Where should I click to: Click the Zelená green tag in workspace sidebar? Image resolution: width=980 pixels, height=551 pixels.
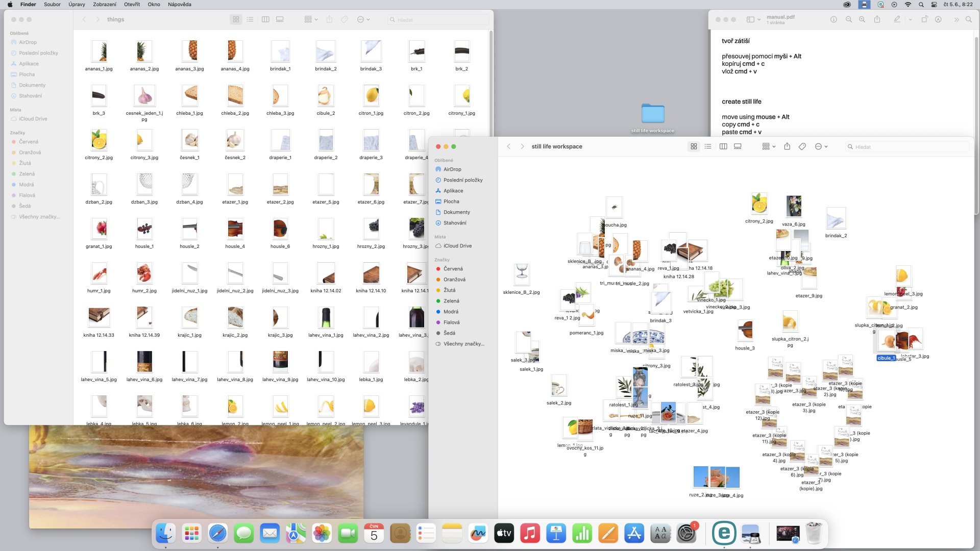tap(451, 301)
